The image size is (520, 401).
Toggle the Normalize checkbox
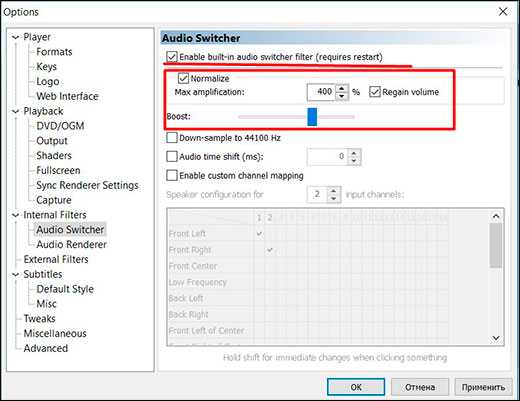tap(183, 78)
